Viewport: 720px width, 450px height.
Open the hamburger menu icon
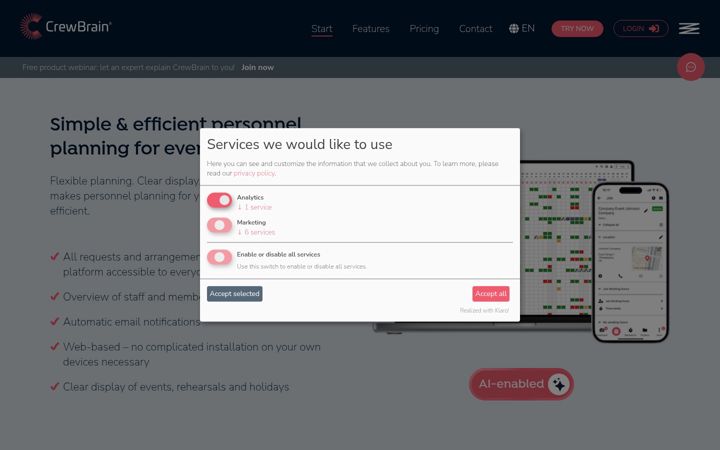[689, 28]
